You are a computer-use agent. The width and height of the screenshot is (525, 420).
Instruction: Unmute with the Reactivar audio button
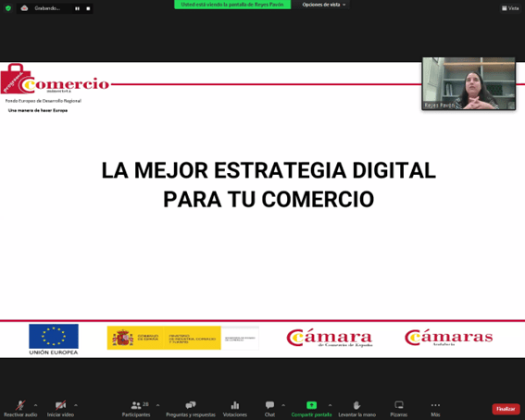[x=20, y=409]
